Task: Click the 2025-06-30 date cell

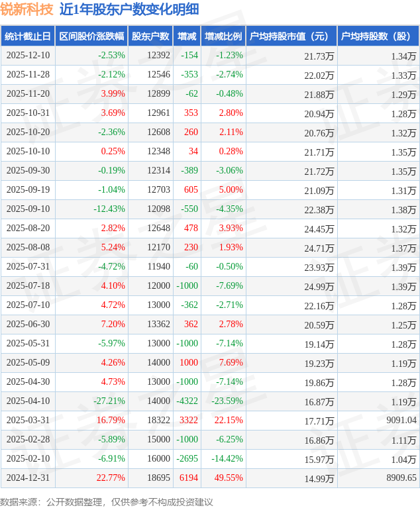Action: (28, 325)
